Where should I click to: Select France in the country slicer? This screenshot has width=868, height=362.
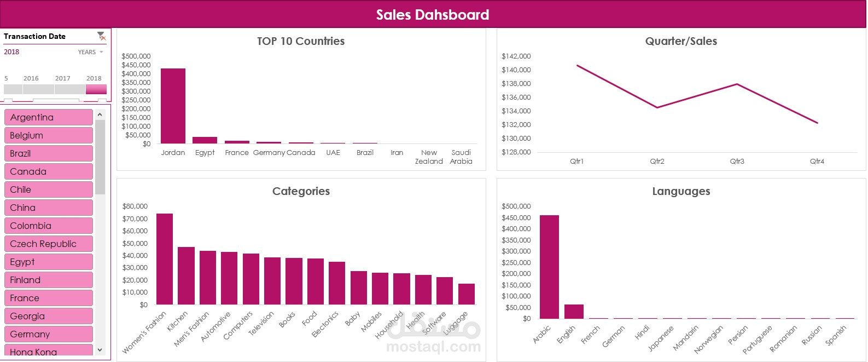click(x=48, y=298)
